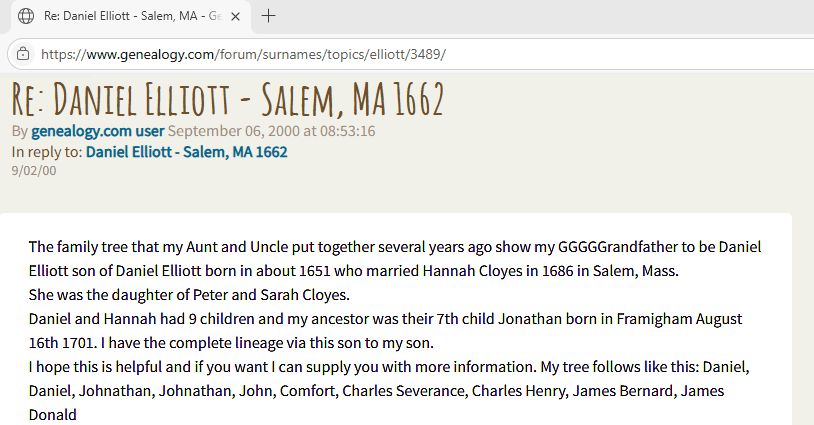Close the Re: Daniel Elliott browser tab
Image resolution: width=814 pixels, height=425 pixels.
coord(235,17)
